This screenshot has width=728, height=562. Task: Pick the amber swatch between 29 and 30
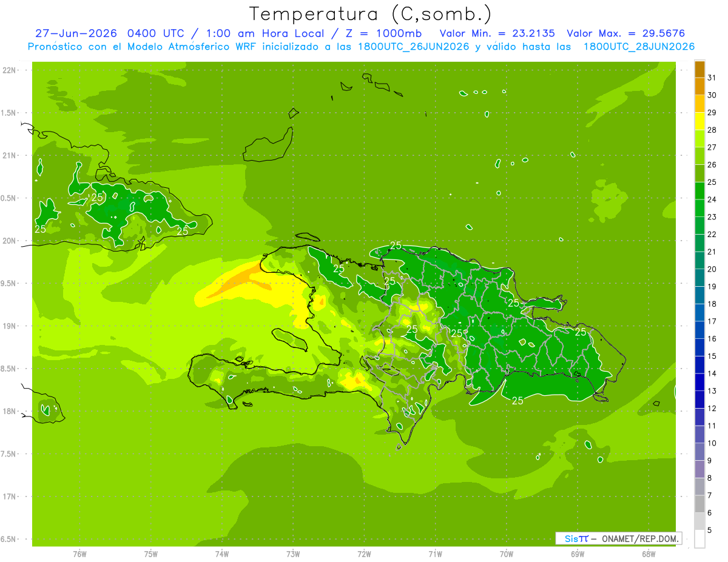click(699, 104)
